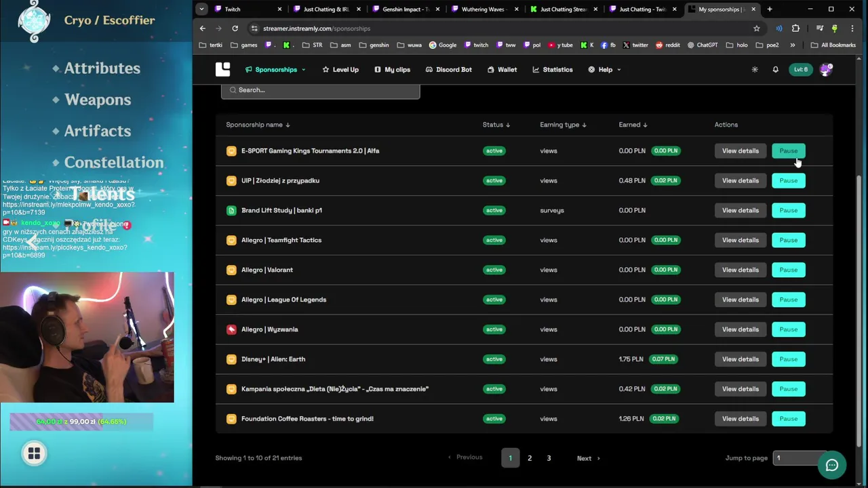Expand the bookmarks overflow chevron

tap(792, 45)
